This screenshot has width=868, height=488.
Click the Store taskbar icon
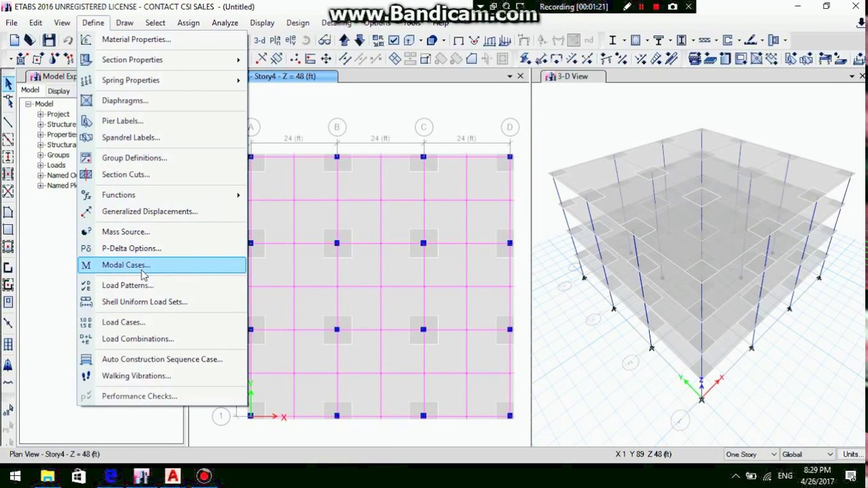[x=79, y=476]
